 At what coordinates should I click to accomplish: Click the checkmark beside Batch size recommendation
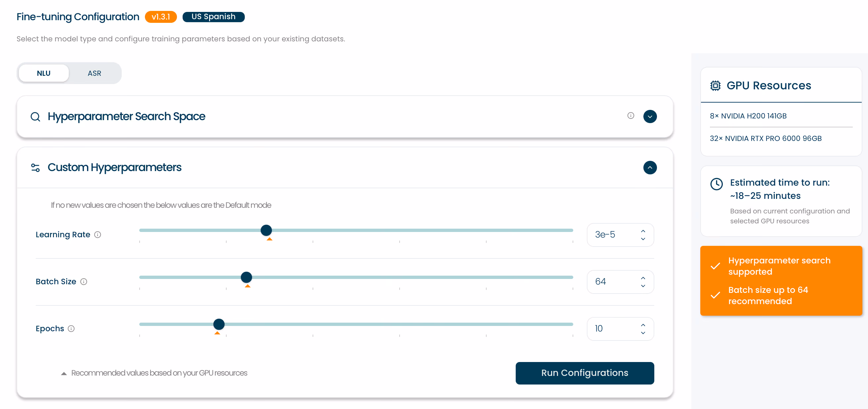pyautogui.click(x=715, y=295)
